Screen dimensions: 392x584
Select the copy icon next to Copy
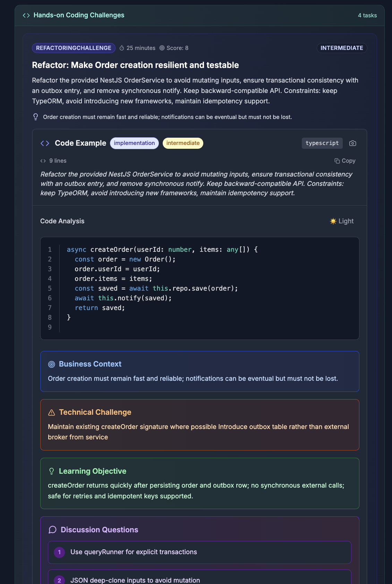[336, 161]
